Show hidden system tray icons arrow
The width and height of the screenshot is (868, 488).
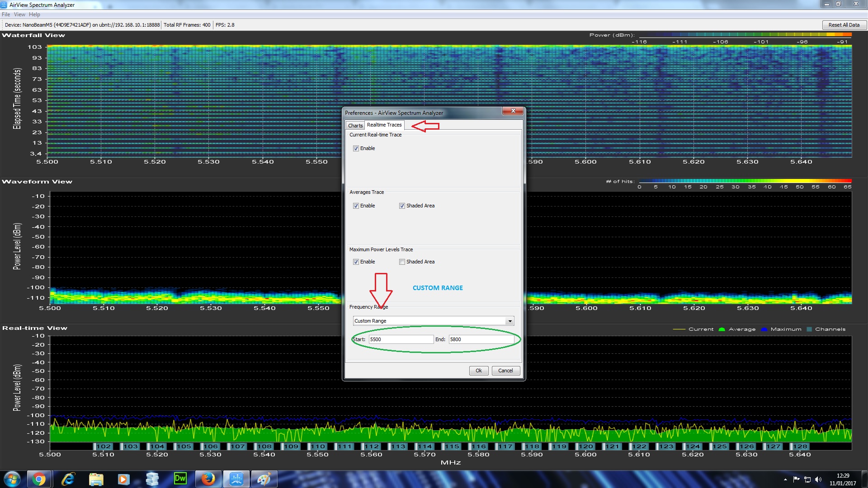(x=785, y=479)
